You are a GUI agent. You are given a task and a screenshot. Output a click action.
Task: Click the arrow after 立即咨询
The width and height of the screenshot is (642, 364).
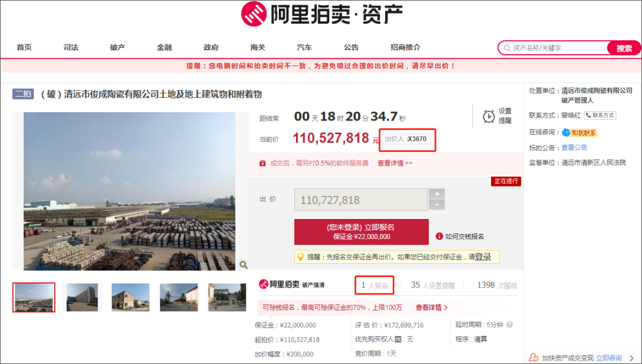click(631, 358)
